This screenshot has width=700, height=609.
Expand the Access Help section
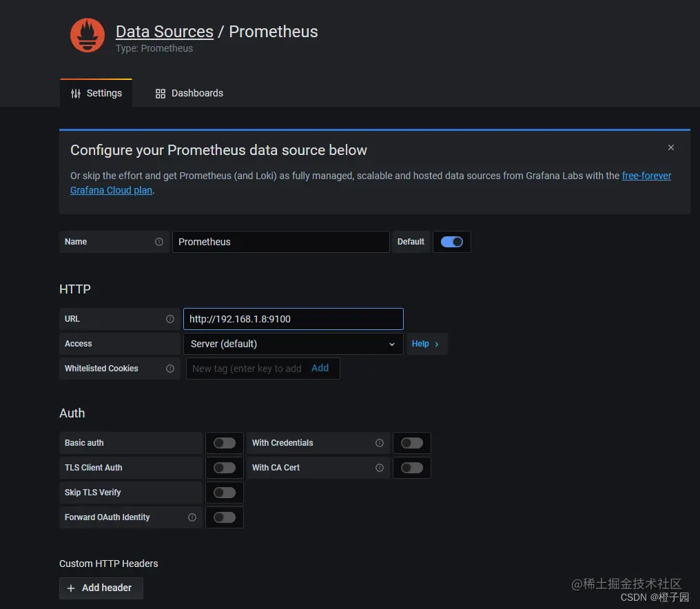coord(426,344)
